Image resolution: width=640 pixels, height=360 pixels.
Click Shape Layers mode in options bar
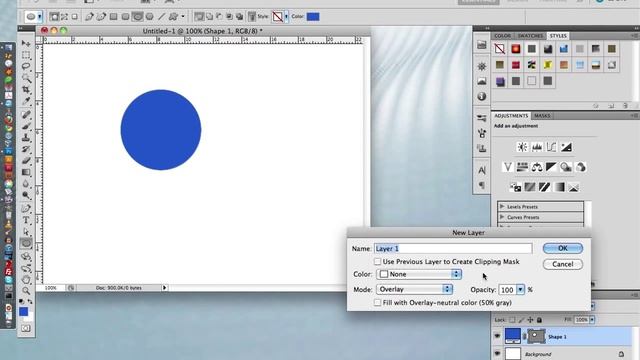(x=54, y=17)
